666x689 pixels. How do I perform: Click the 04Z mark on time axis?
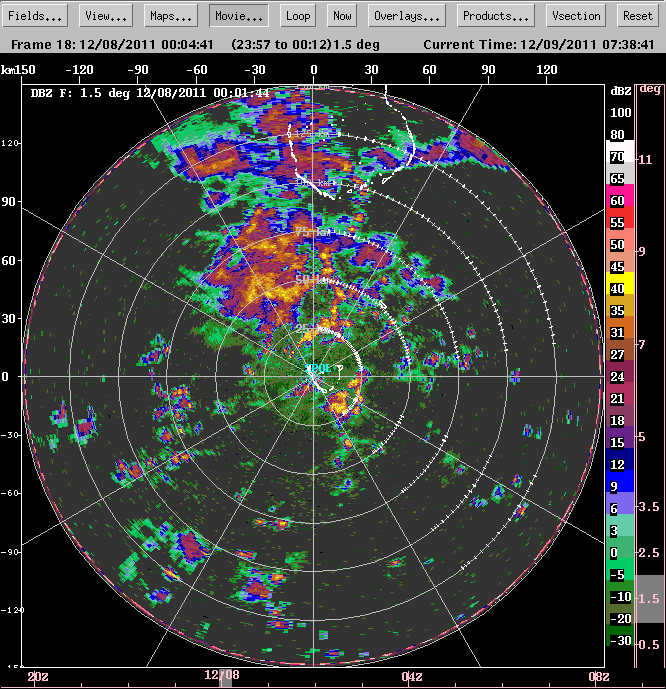(411, 677)
